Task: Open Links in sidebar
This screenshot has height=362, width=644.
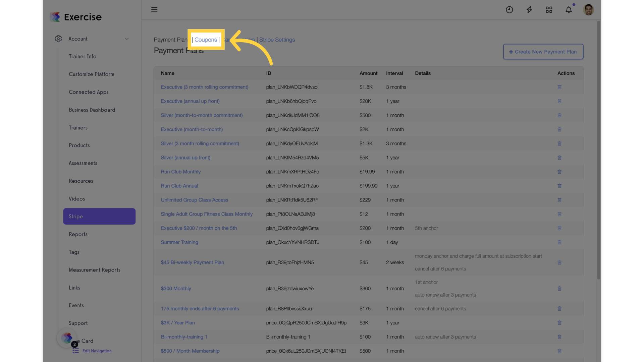Action: click(74, 287)
